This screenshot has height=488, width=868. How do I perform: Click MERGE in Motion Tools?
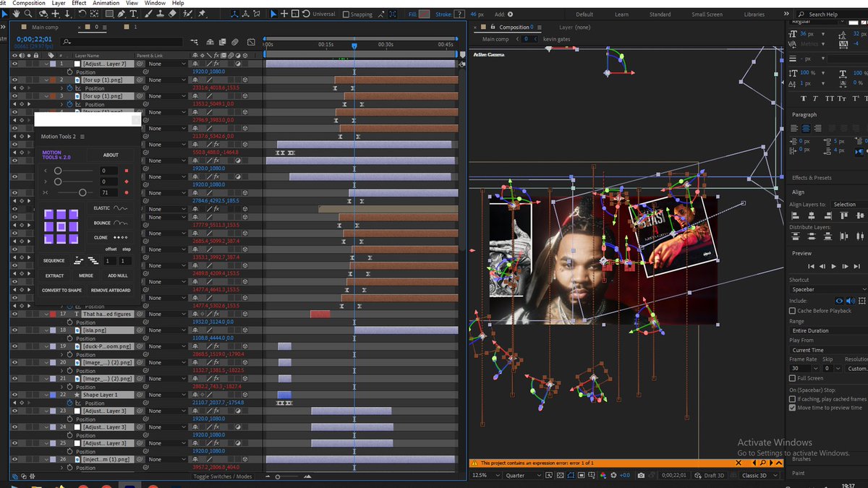point(86,275)
